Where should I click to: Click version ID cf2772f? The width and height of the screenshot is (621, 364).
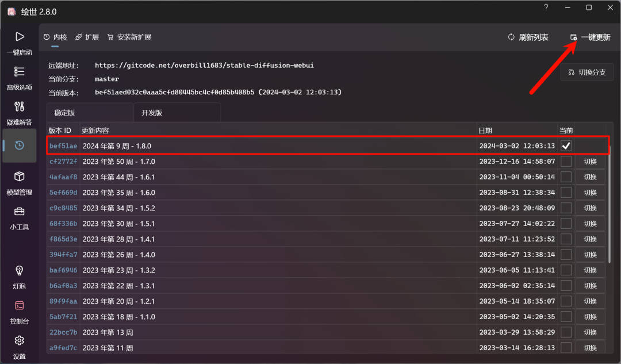(x=63, y=161)
